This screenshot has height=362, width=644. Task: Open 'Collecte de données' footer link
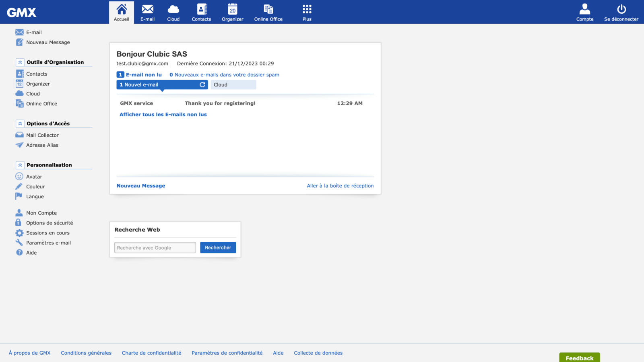point(318,353)
